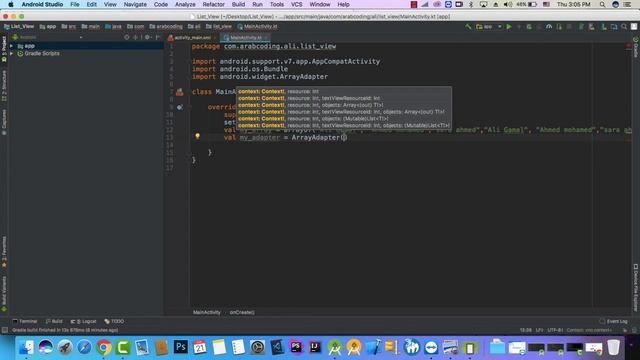Viewport: 640px width, 360px height.
Task: Click the UTF-8 encoding in status bar
Action: 555,330
